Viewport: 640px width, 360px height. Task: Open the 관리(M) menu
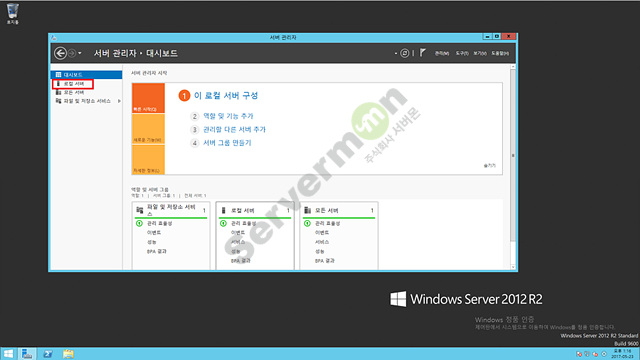pos(442,53)
